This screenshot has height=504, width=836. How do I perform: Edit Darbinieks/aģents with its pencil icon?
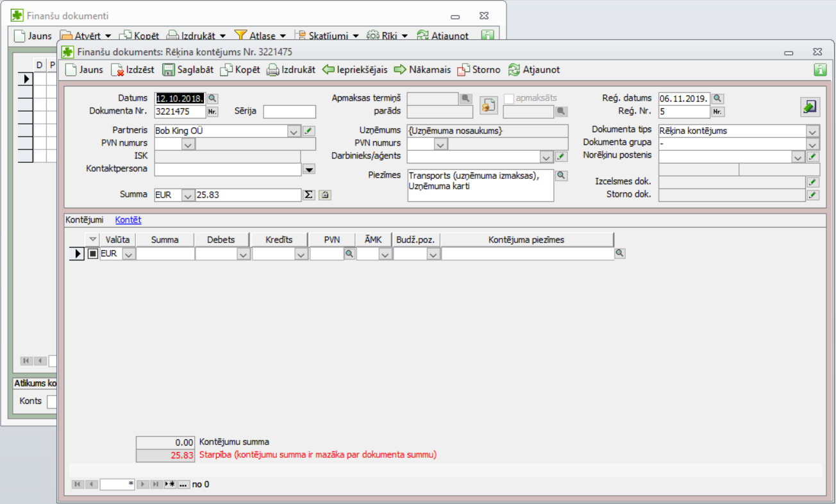pyautogui.click(x=560, y=156)
